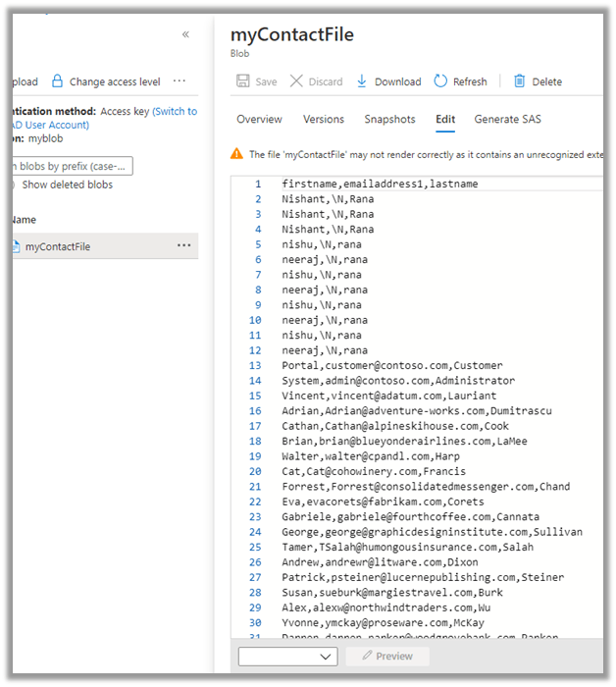Go to the Snapshots tab
Image resolution: width=616 pixels, height=687 pixels.
pos(389,119)
